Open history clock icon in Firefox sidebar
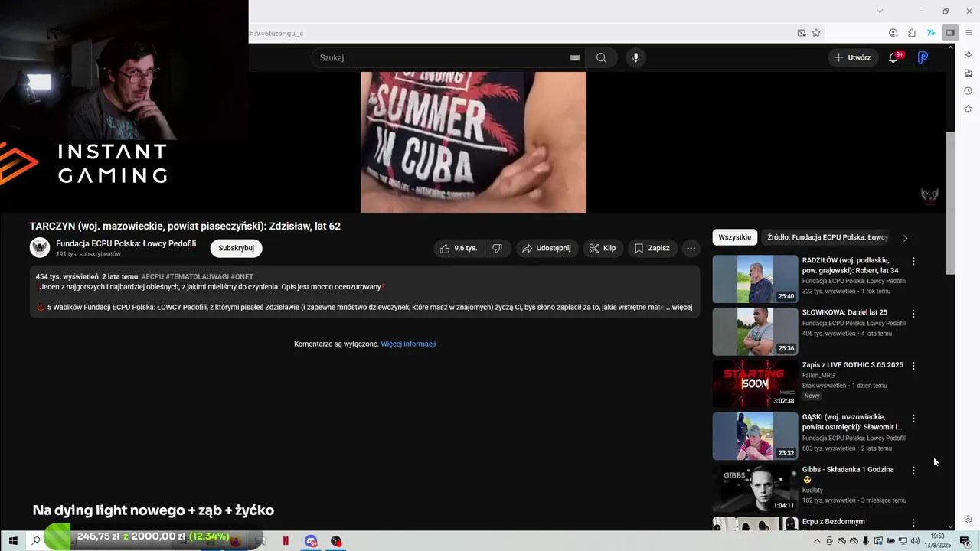The width and height of the screenshot is (980, 551). [969, 91]
